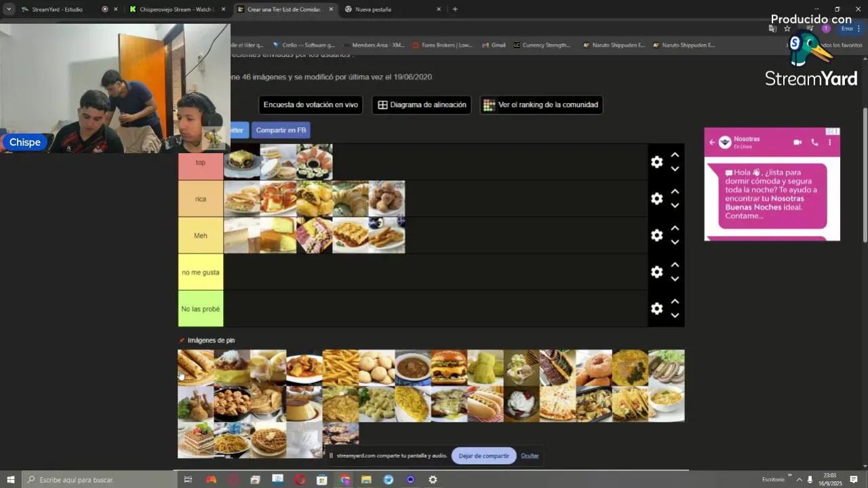This screenshot has height=488, width=868.
Task: Show hidden system tray icons
Action: click(x=799, y=479)
